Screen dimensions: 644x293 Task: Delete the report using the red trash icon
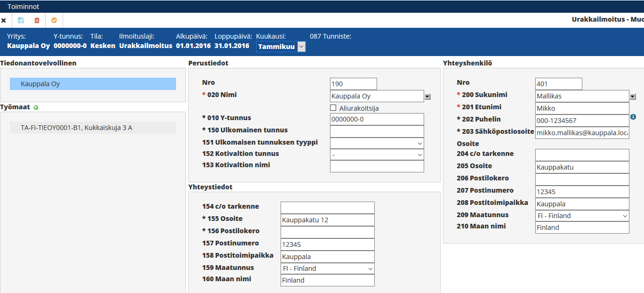pyautogui.click(x=37, y=20)
